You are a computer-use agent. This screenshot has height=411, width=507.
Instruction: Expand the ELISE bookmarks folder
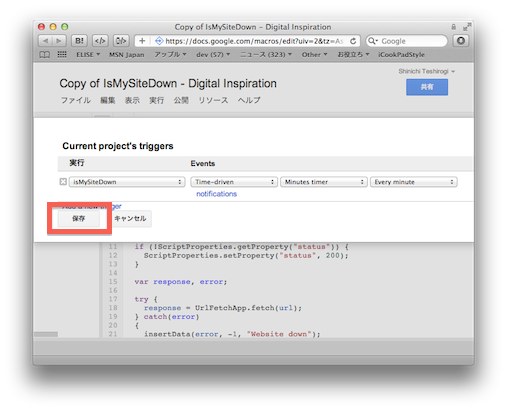coord(88,54)
